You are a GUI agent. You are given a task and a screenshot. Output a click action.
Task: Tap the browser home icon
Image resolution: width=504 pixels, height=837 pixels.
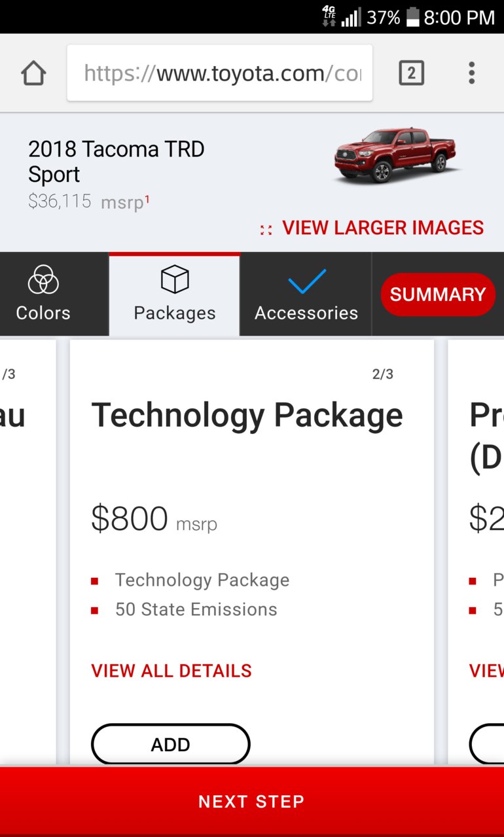click(33, 73)
